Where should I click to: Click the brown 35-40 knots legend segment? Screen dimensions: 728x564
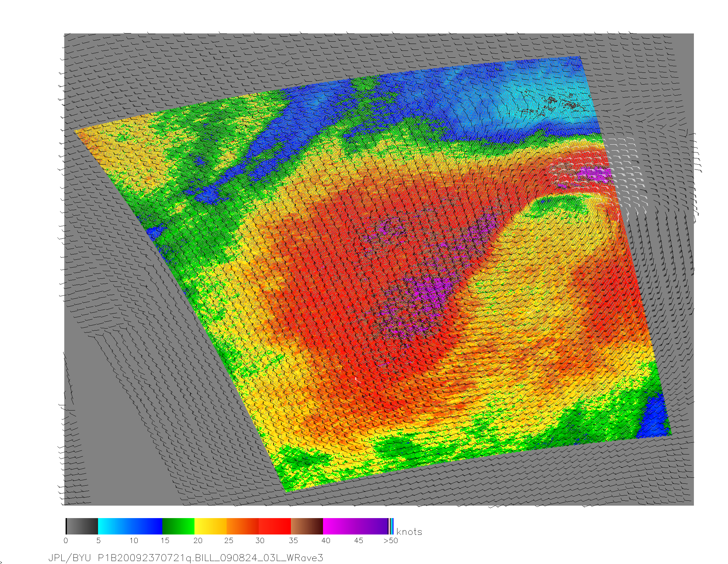(x=307, y=526)
